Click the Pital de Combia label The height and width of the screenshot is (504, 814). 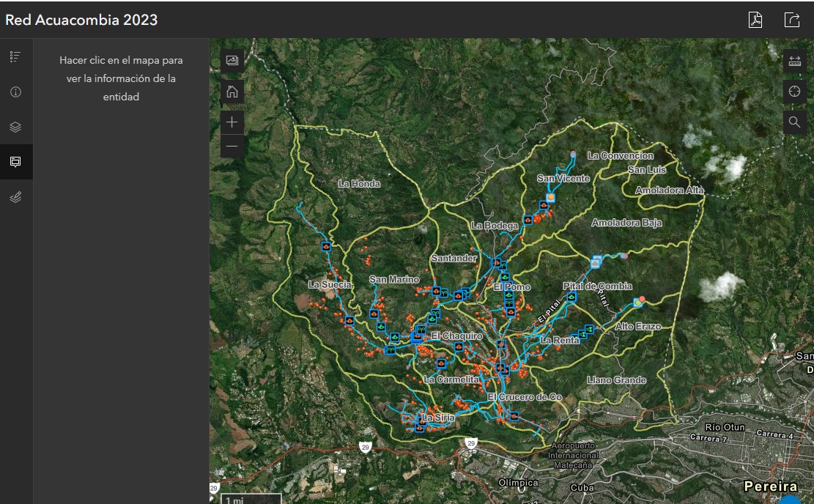597,286
